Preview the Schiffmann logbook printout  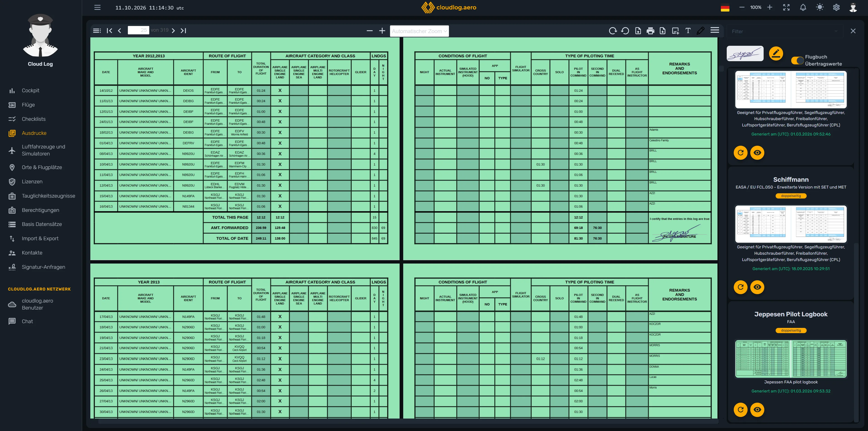(x=757, y=287)
